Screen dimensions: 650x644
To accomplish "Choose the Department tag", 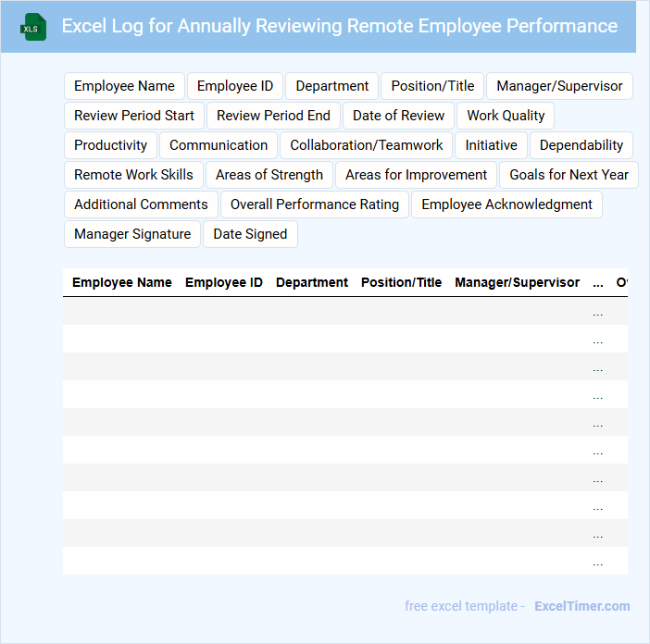I will [332, 86].
